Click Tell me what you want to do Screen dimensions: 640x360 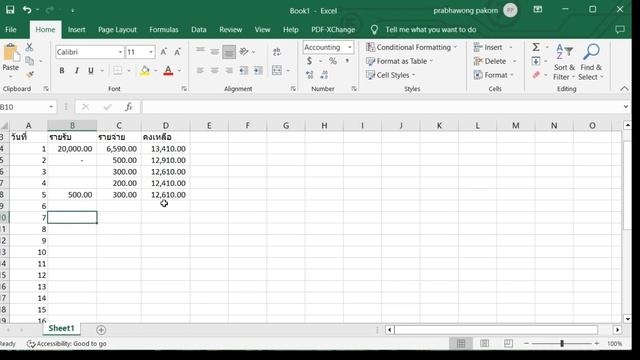coord(431,29)
